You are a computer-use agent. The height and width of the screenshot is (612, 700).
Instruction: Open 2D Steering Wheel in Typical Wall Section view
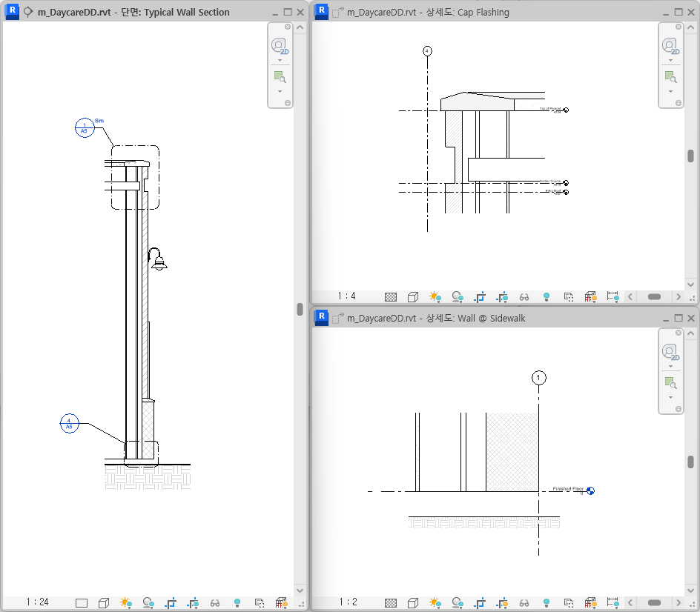point(280,46)
